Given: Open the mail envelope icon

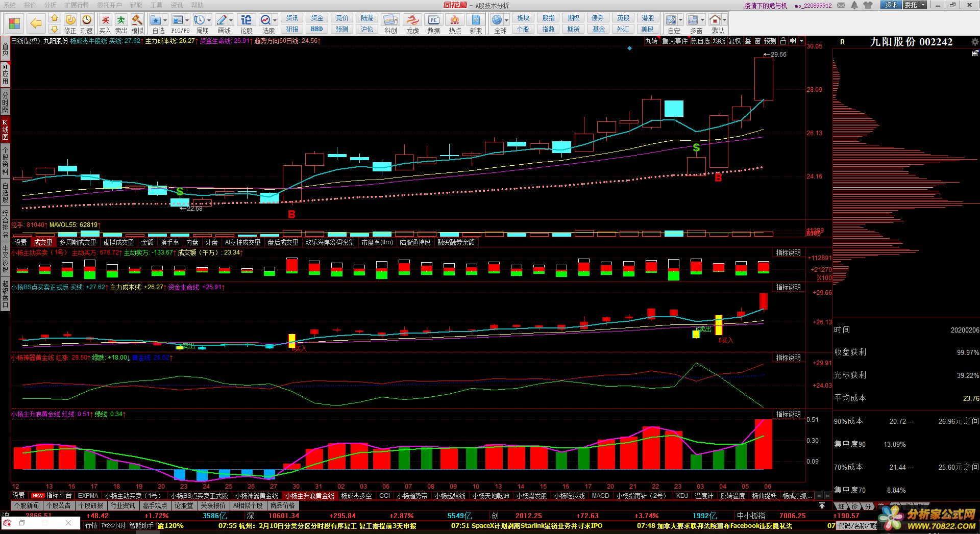Looking at the screenshot, I should 841,5.
